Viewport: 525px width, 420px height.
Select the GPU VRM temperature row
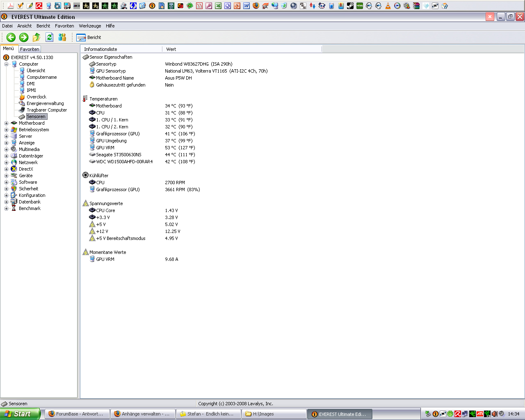[142, 148]
